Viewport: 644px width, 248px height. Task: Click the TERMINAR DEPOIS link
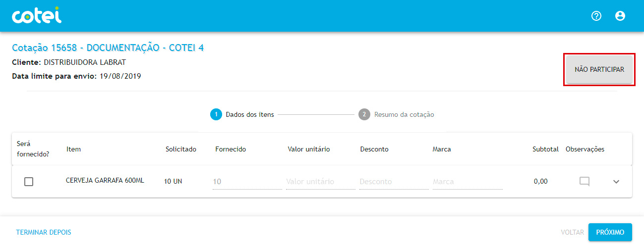pos(44,232)
